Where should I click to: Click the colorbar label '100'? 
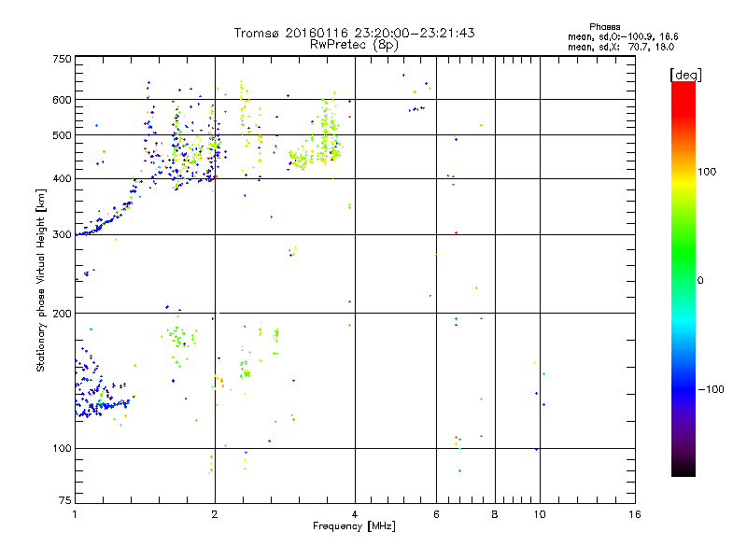point(707,172)
